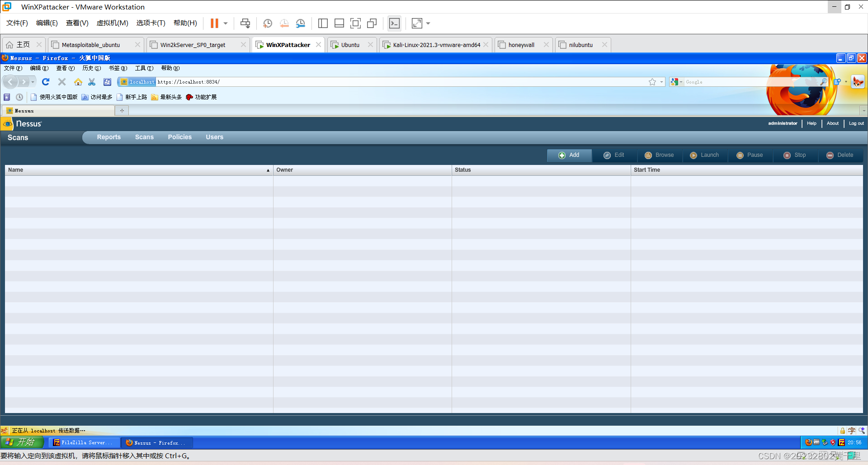Click Windows 开始 Start button
868x465 pixels.
22,442
